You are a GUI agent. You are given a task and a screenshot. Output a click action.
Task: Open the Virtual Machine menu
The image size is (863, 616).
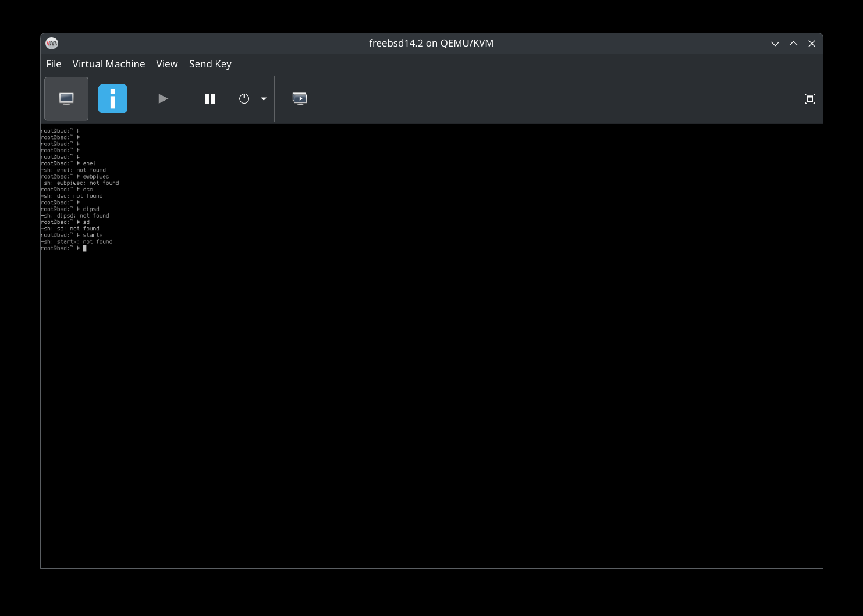pos(108,64)
